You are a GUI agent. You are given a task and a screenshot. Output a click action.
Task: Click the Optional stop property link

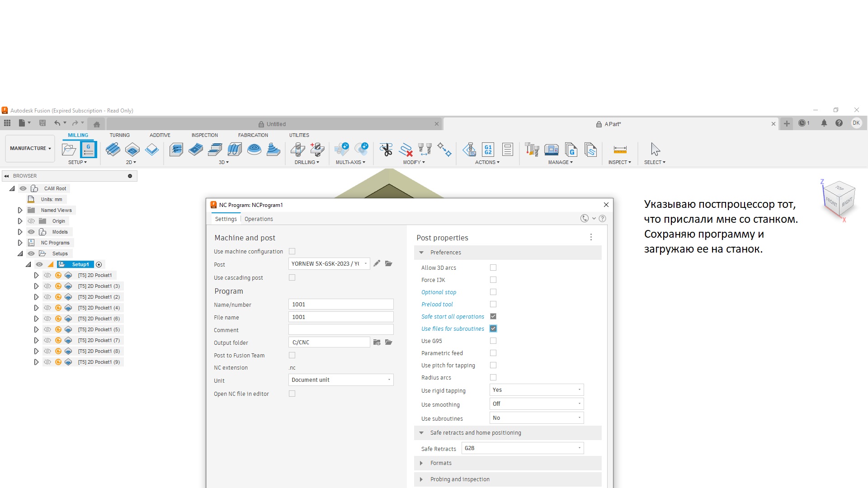(439, 292)
